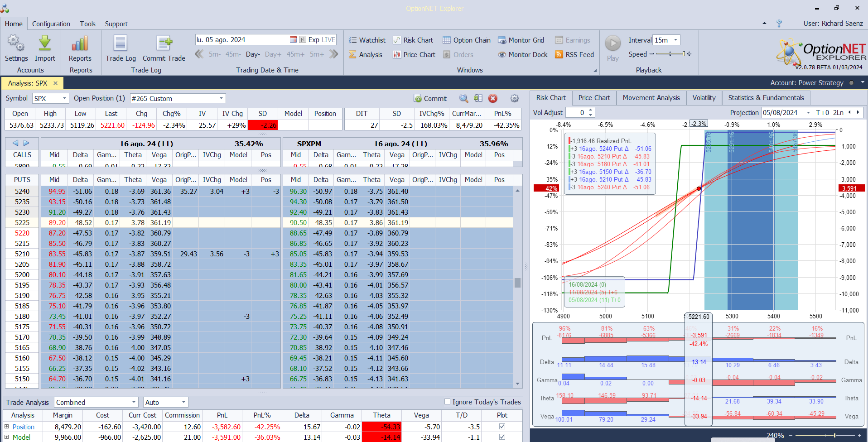Image resolution: width=868 pixels, height=442 pixels.
Task: Expand the Model row in Trade Analysis
Action: tap(7, 437)
